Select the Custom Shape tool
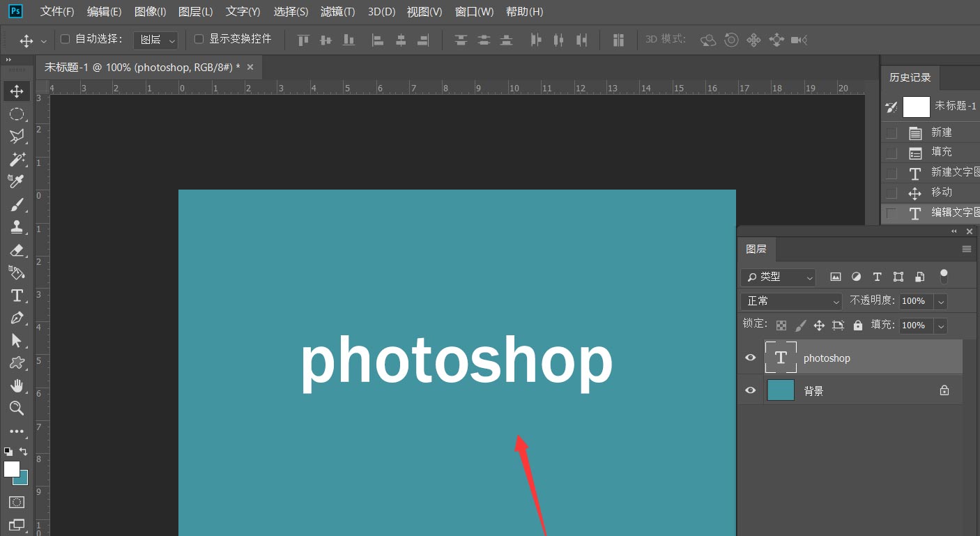Viewport: 980px width, 536px height. tap(17, 363)
